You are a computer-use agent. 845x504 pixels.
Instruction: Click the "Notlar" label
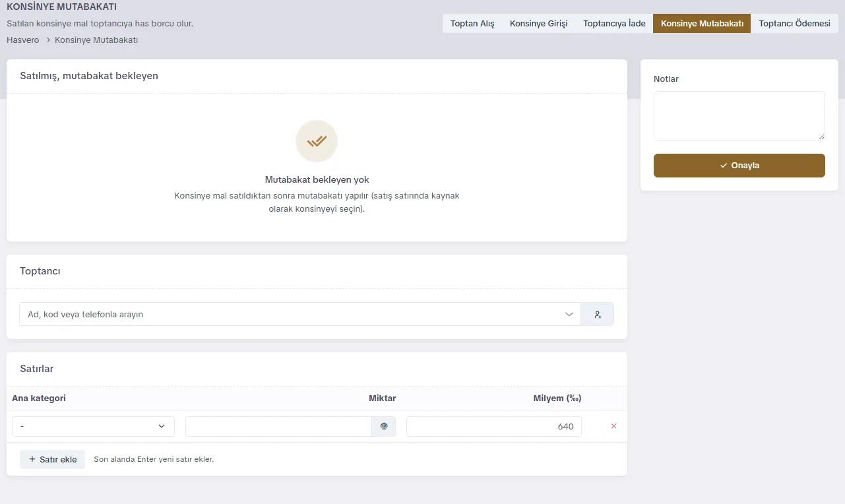(x=666, y=79)
